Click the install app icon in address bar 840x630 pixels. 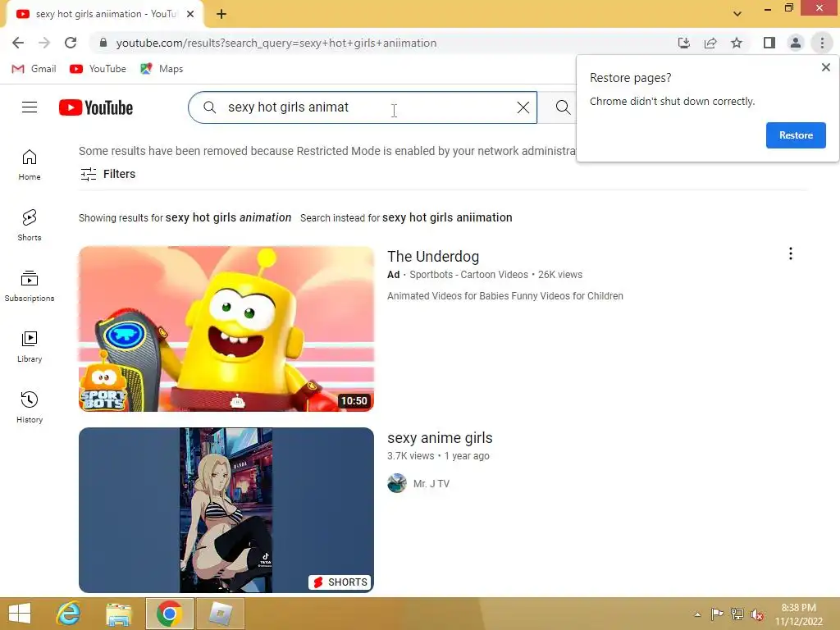click(684, 43)
